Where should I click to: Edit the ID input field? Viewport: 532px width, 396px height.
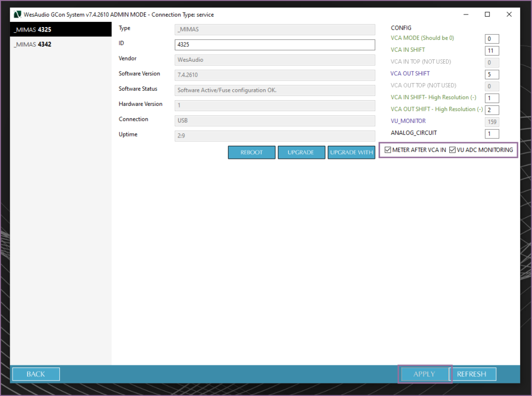pyautogui.click(x=275, y=45)
